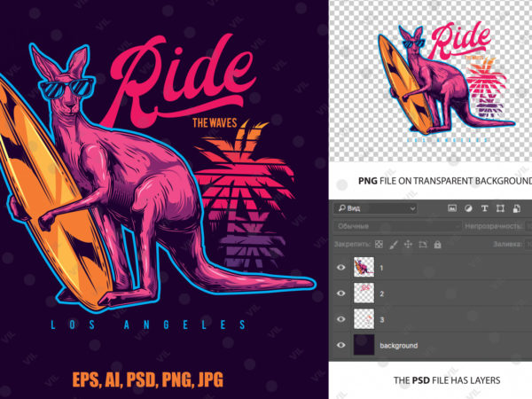Viewport: 532px width, 399px height.
Task: Open the Заливка fill field
Action: pos(528,244)
